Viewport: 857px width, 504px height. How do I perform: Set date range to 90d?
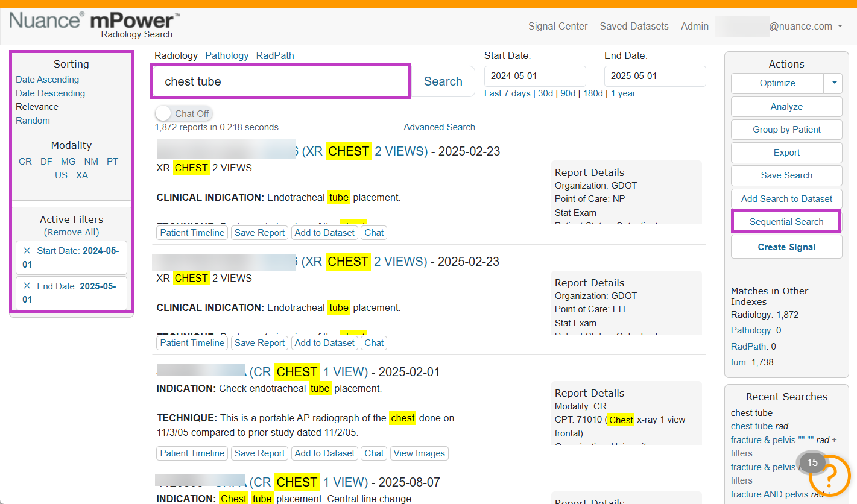click(568, 93)
